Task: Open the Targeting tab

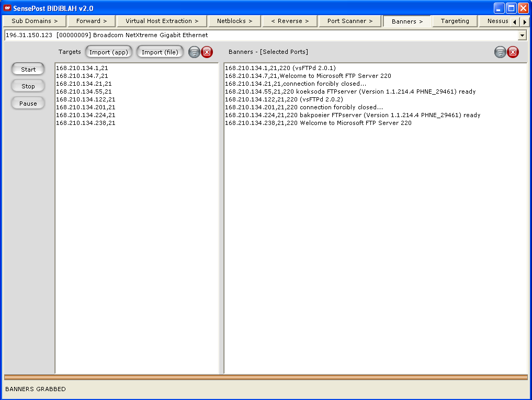Action: [455, 21]
